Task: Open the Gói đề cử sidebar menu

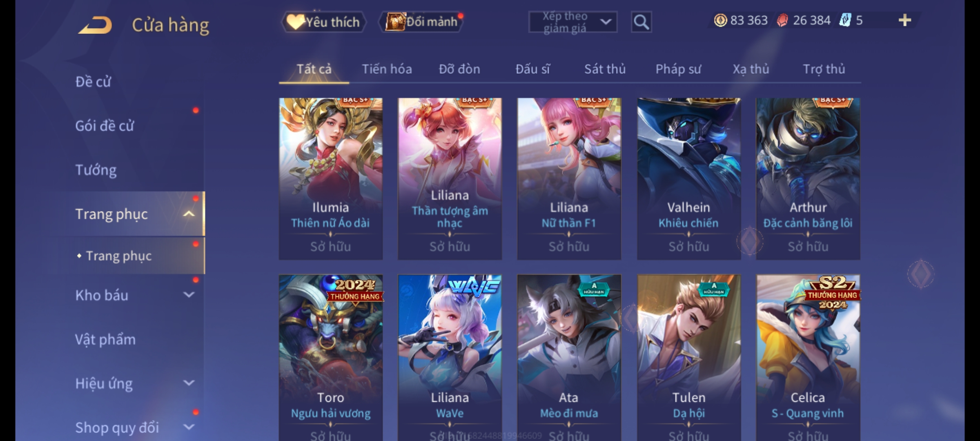Action: click(105, 126)
